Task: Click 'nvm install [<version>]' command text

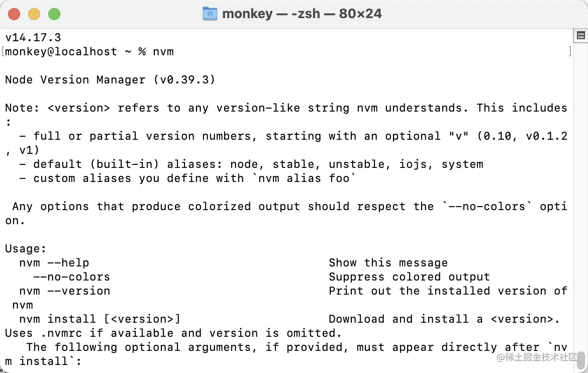Action: pyautogui.click(x=100, y=319)
